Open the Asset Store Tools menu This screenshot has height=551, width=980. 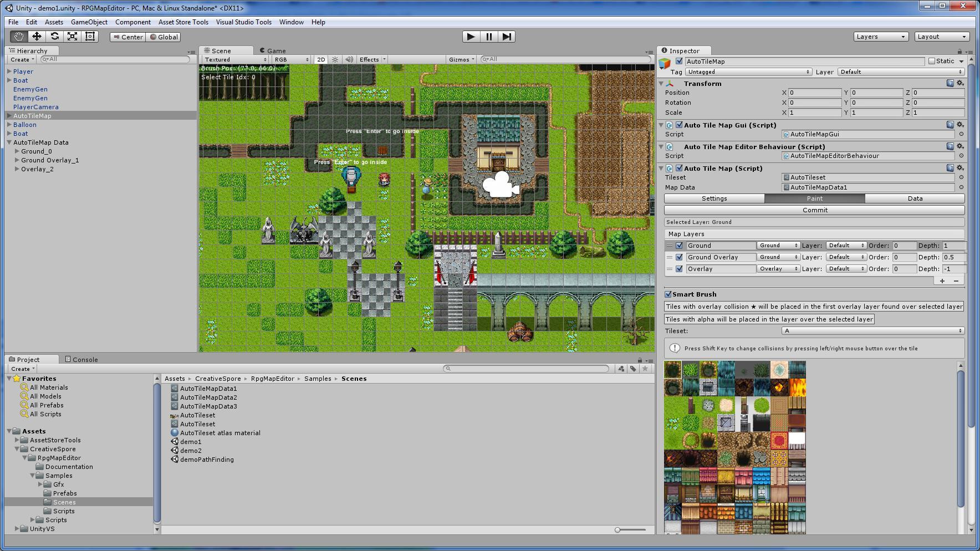point(183,22)
